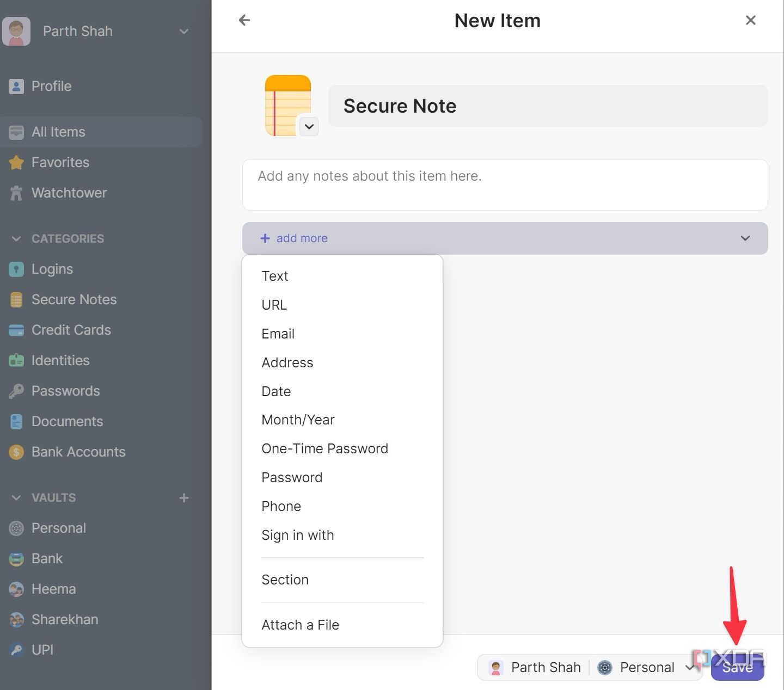Open the Personal vault selector
The height and width of the screenshot is (690, 784).
click(x=647, y=667)
